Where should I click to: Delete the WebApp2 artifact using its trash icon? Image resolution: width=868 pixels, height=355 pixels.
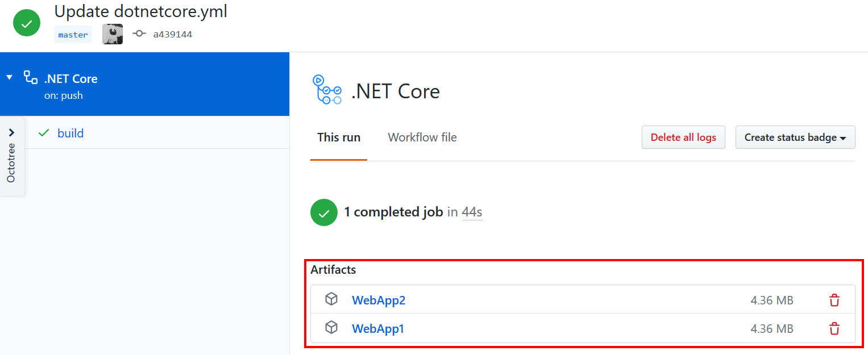pos(834,299)
